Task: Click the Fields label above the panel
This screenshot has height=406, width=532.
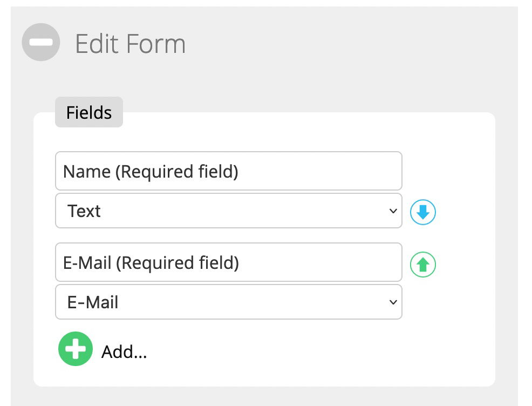Action: pyautogui.click(x=89, y=112)
